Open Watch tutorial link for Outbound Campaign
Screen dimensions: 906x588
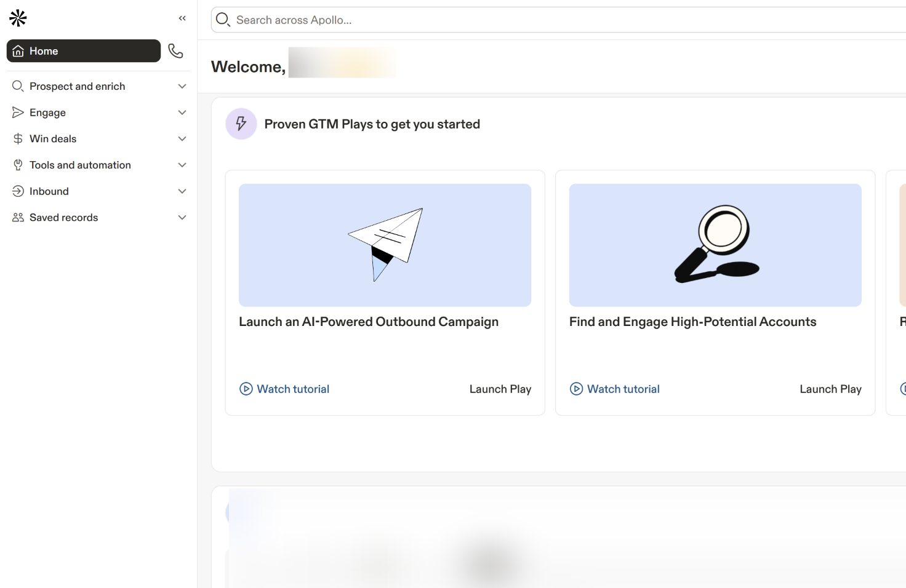(293, 389)
